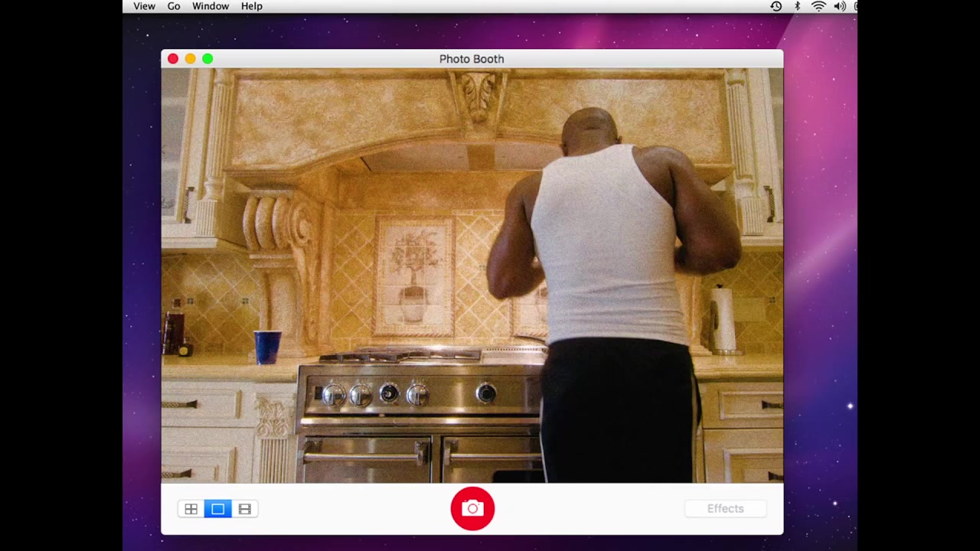The image size is (980, 551).
Task: Switch to movie clip recording mode
Action: [x=245, y=509]
